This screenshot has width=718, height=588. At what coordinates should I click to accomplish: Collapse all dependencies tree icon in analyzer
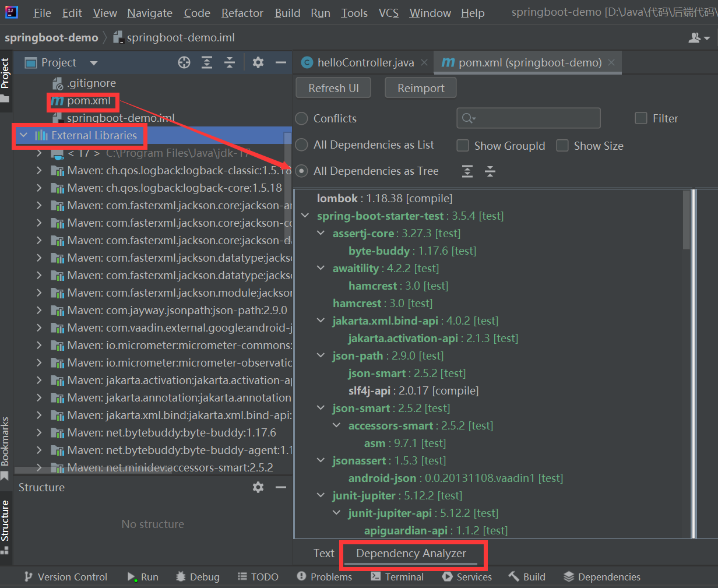click(x=490, y=171)
